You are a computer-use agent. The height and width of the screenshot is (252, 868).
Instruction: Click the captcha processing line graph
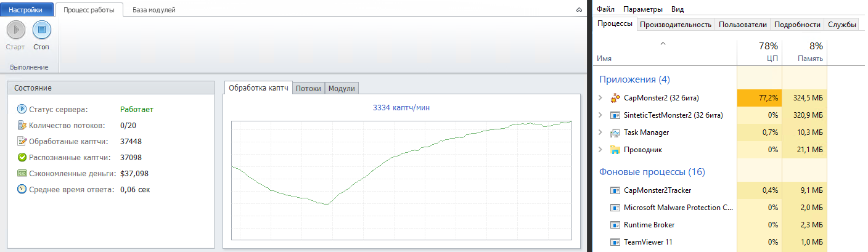[x=402, y=180]
